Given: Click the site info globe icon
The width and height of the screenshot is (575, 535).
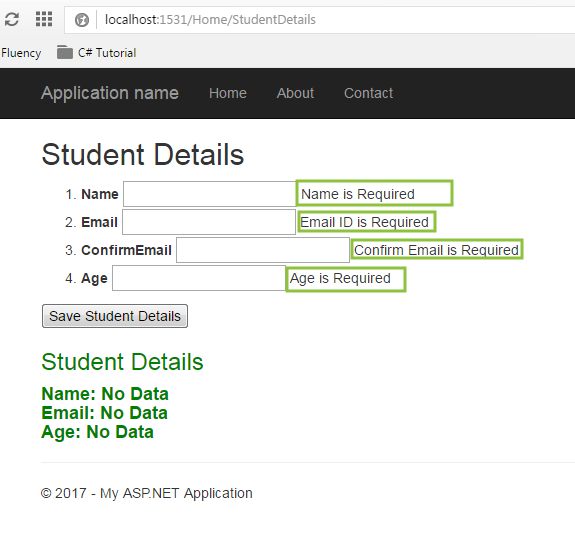Looking at the screenshot, I should pos(82,20).
